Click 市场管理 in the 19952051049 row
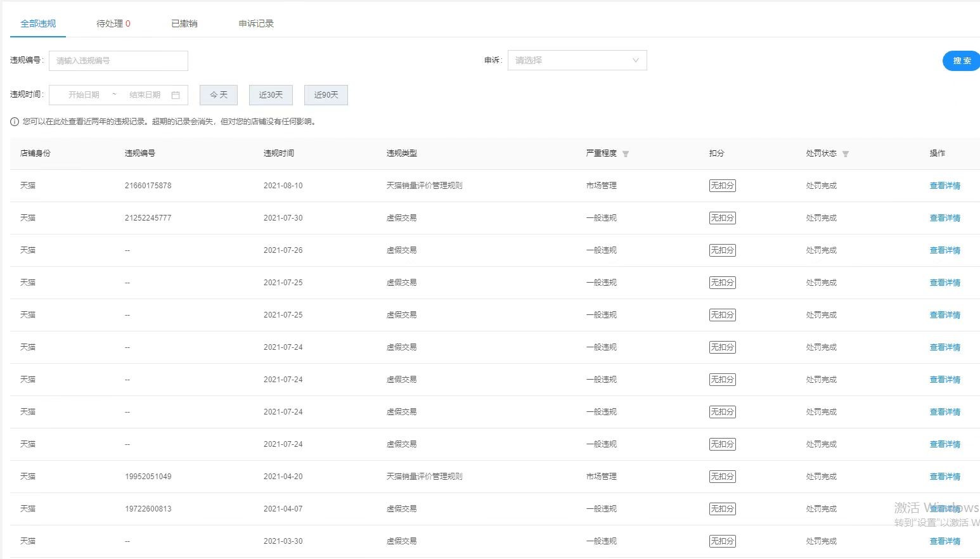 (x=601, y=477)
